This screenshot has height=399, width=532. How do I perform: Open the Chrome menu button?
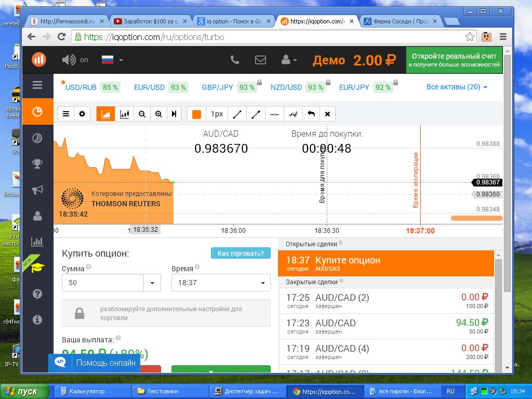[x=503, y=37]
